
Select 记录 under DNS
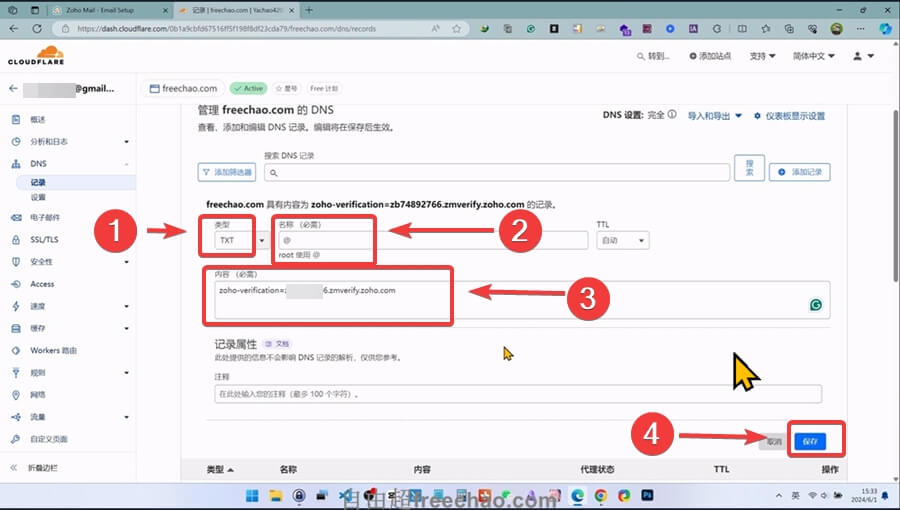pyautogui.click(x=38, y=182)
